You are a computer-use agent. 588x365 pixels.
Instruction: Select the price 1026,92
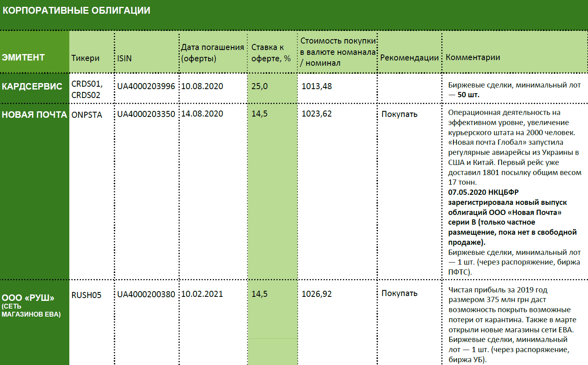tap(316, 294)
